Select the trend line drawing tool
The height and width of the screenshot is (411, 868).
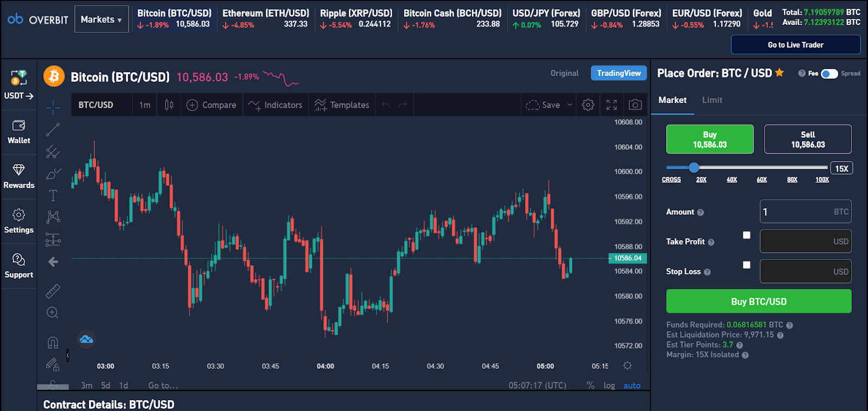tap(53, 130)
